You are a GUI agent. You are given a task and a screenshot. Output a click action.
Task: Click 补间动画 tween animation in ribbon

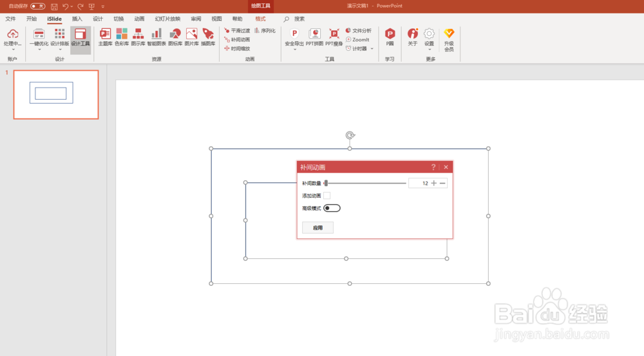coord(237,40)
